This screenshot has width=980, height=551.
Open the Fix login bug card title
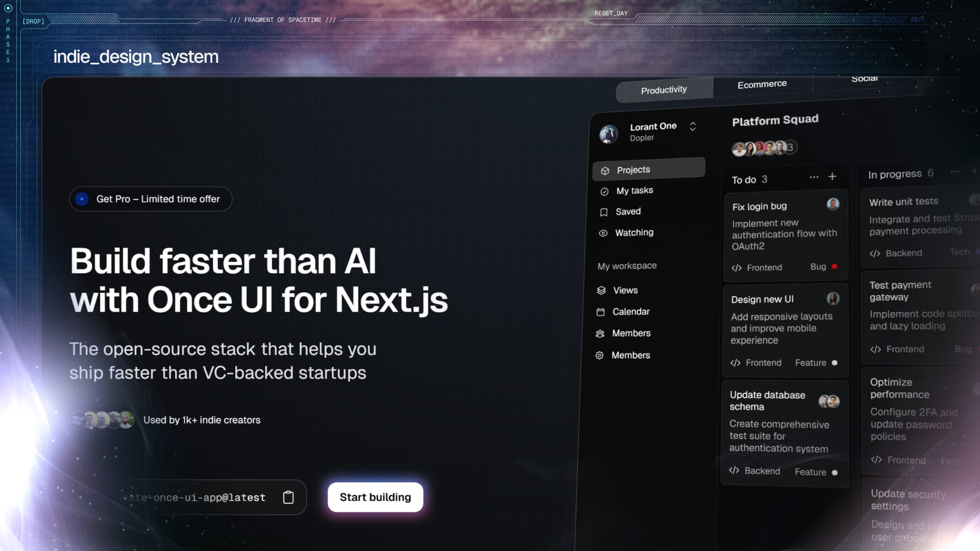(759, 206)
